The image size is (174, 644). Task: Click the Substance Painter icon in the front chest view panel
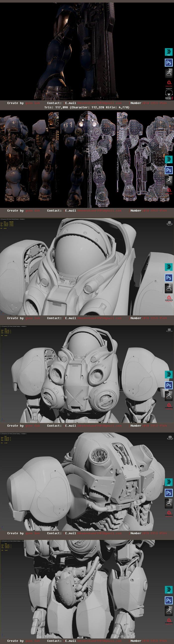coord(169,406)
